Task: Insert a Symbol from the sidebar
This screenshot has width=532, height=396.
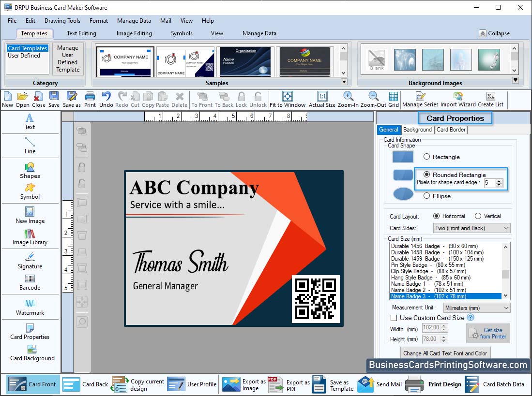Action: coord(30,192)
